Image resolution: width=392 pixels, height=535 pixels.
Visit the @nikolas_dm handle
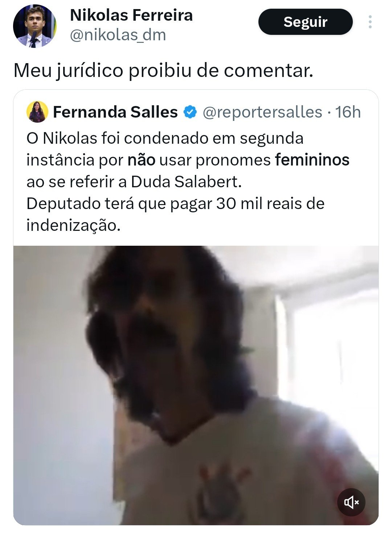click(x=118, y=35)
